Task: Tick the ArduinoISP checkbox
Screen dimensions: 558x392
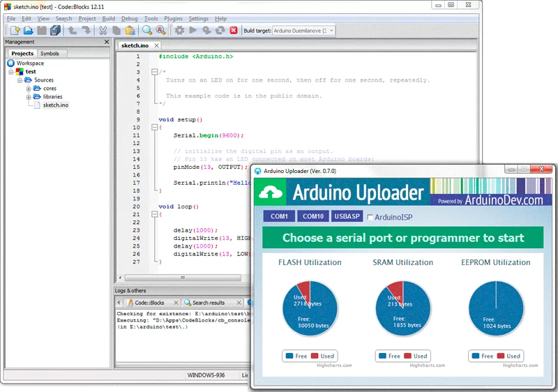Action: pos(370,217)
